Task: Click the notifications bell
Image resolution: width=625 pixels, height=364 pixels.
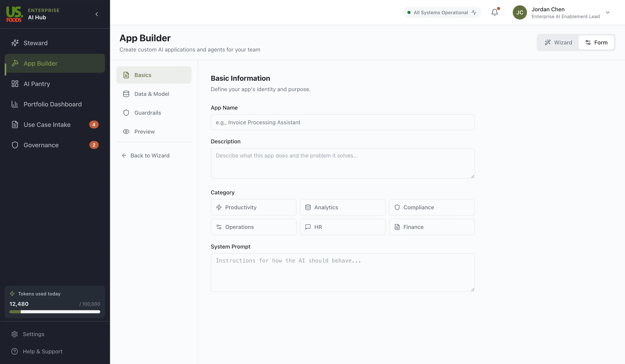Action: point(495,12)
